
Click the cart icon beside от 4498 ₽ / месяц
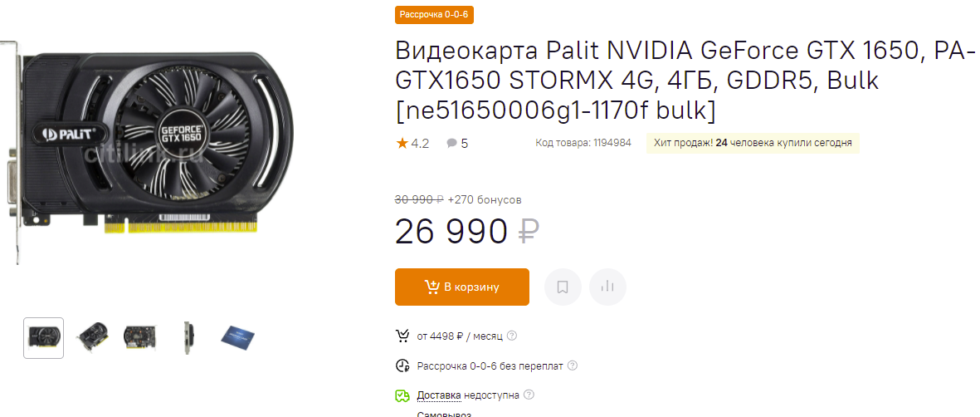402,336
